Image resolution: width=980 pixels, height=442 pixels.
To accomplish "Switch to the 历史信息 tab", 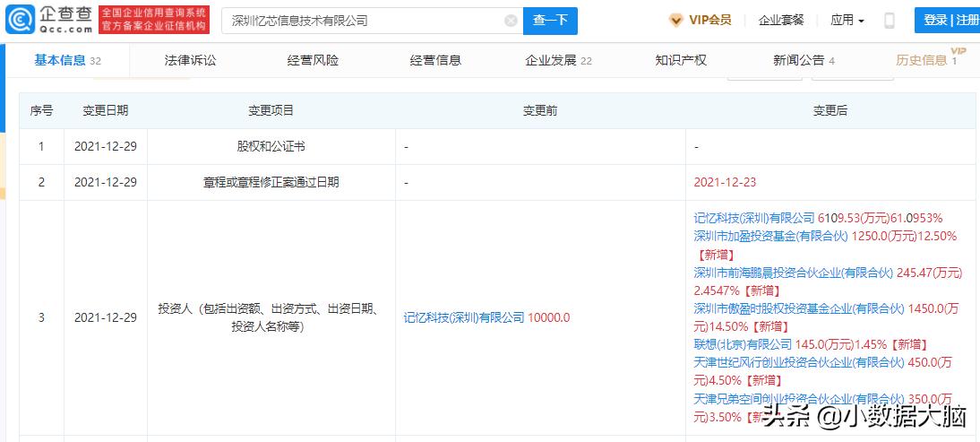I will click(926, 60).
